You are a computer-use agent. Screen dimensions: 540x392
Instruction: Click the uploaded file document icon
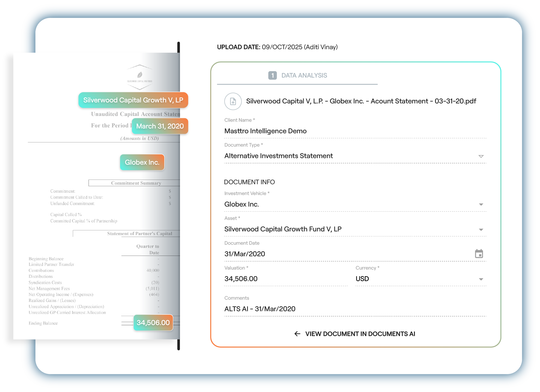233,101
